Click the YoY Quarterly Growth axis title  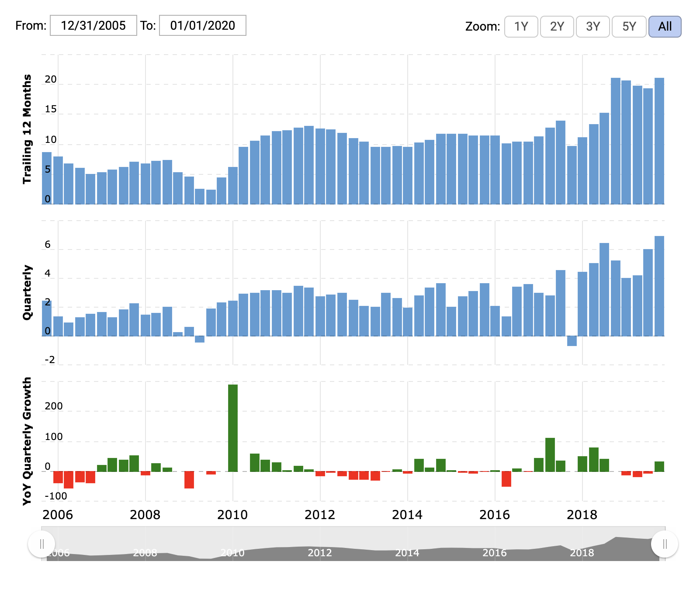click(27, 441)
